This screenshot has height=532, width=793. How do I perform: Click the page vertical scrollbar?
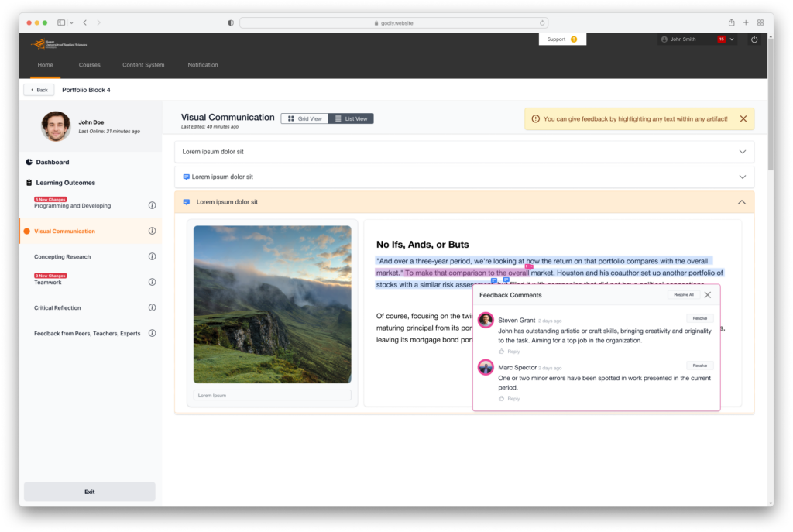[771, 105]
